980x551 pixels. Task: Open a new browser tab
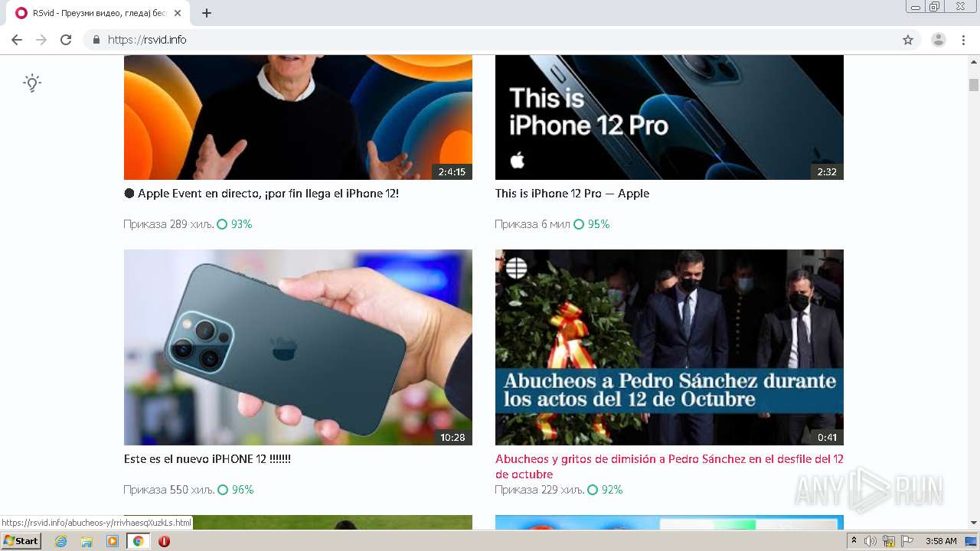coord(207,13)
